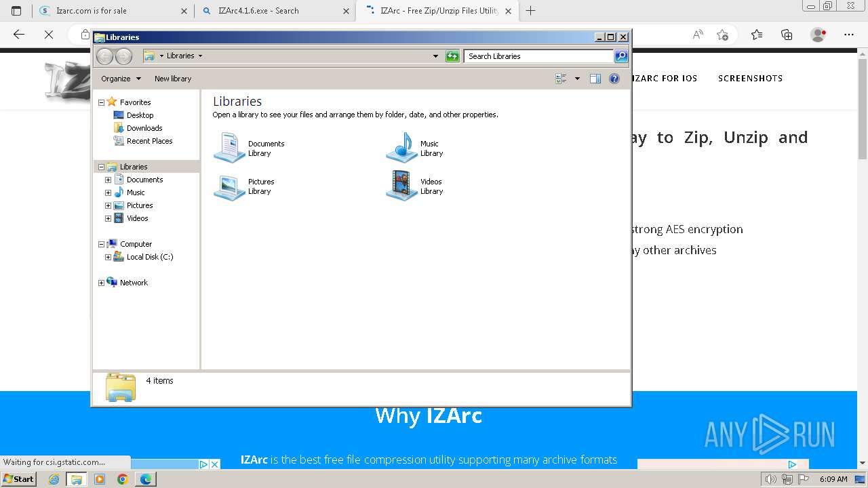Open browser profile avatar

point(818,35)
